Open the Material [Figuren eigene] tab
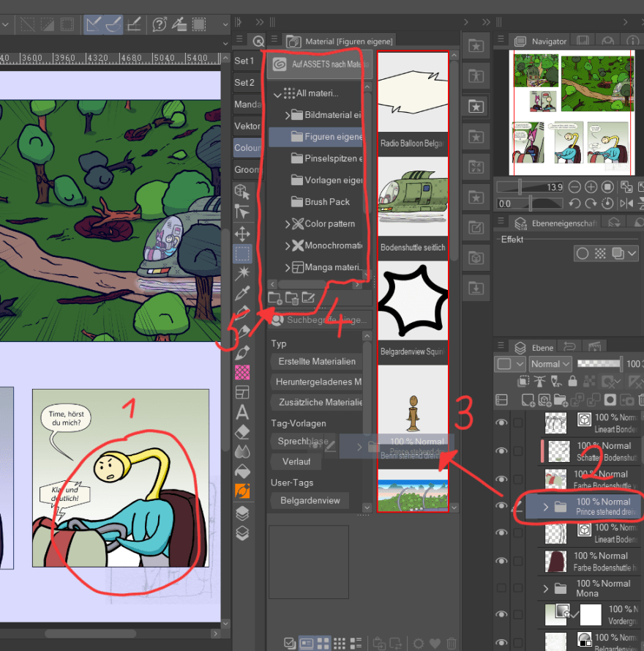644x651 pixels. coord(340,42)
